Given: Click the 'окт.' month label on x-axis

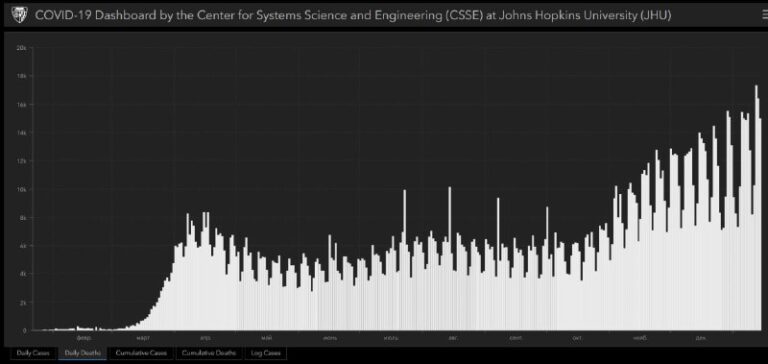Looking at the screenshot, I should point(576,338).
